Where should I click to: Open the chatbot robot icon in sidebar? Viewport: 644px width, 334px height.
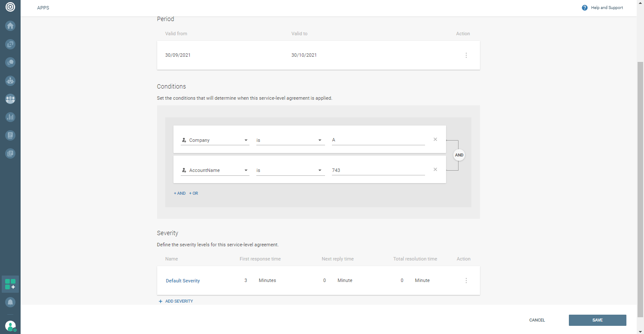click(10, 80)
